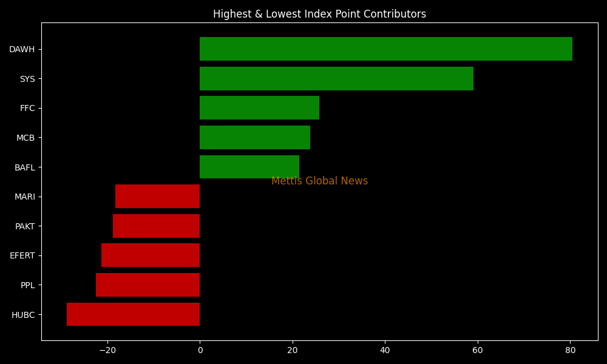Click the chart title 'Highest & Lowest Index Point Contributors'
The height and width of the screenshot is (364, 607).
tap(319, 15)
